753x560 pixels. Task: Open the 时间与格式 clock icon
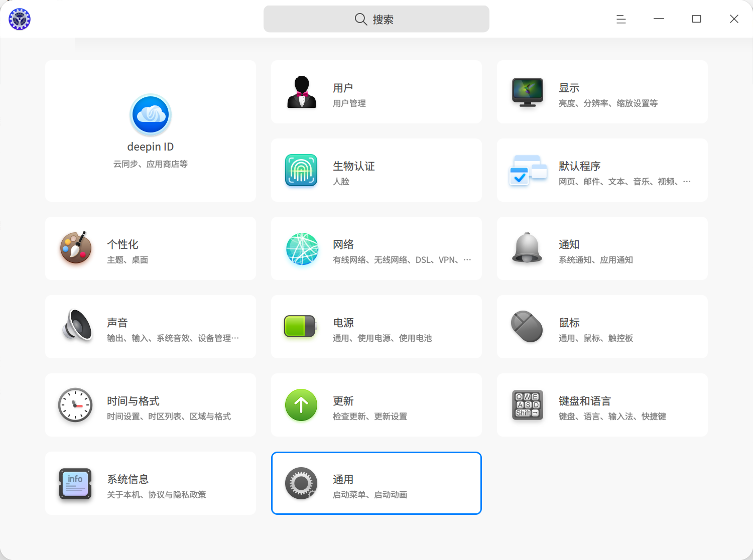click(x=75, y=405)
